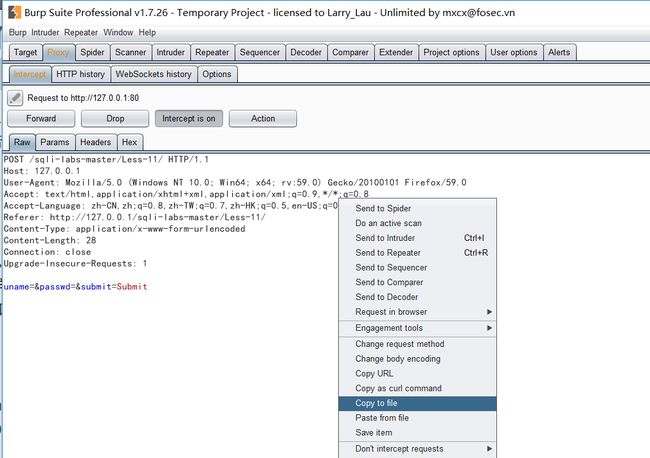Open the HTTP history sub-tab
The height and width of the screenshot is (458, 650).
[x=80, y=74]
